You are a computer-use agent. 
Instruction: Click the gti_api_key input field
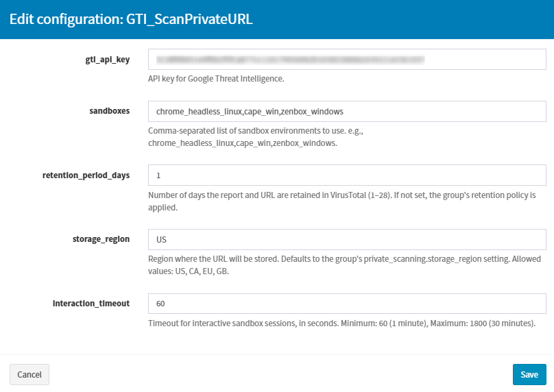(x=347, y=60)
